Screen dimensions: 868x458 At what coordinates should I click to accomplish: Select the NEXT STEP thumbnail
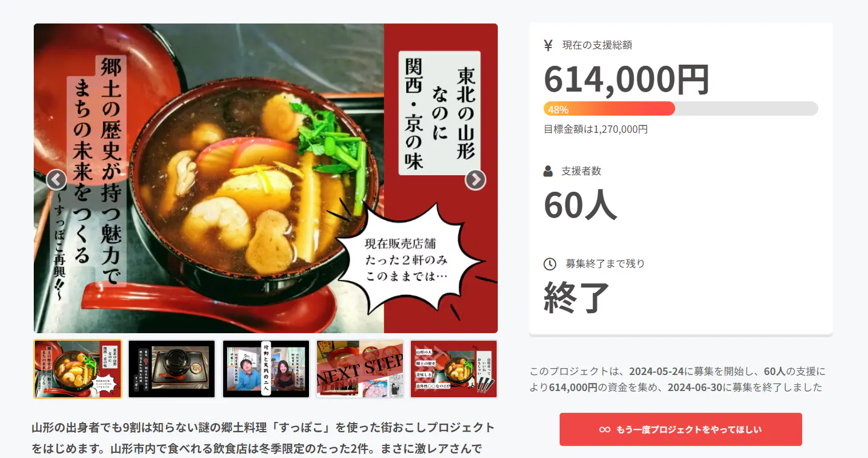(x=360, y=369)
